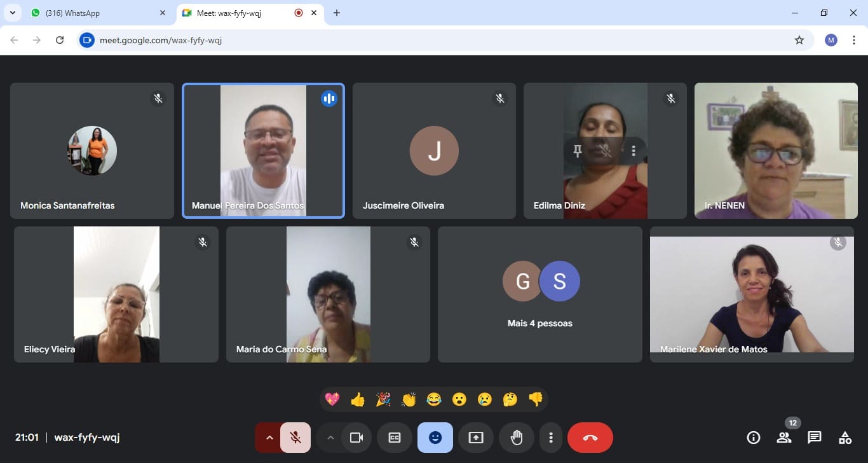
Task: Click the red leave call button
Action: [x=590, y=438]
